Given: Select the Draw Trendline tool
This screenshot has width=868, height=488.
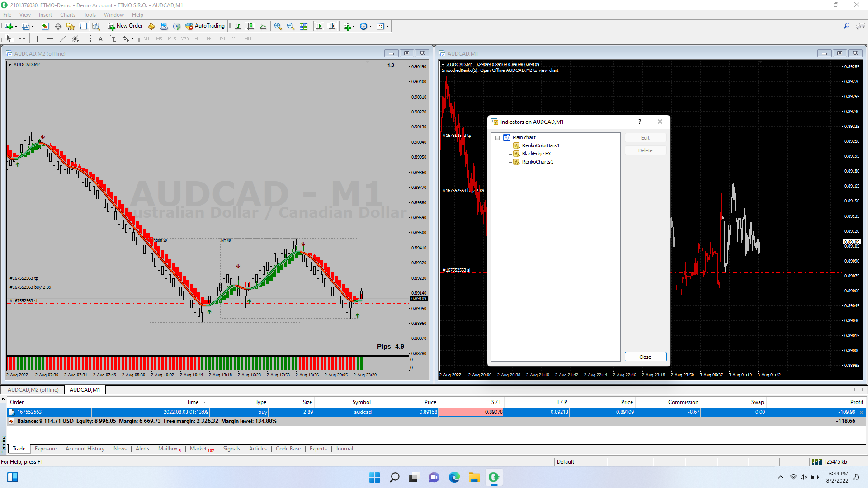Looking at the screenshot, I should coord(63,39).
